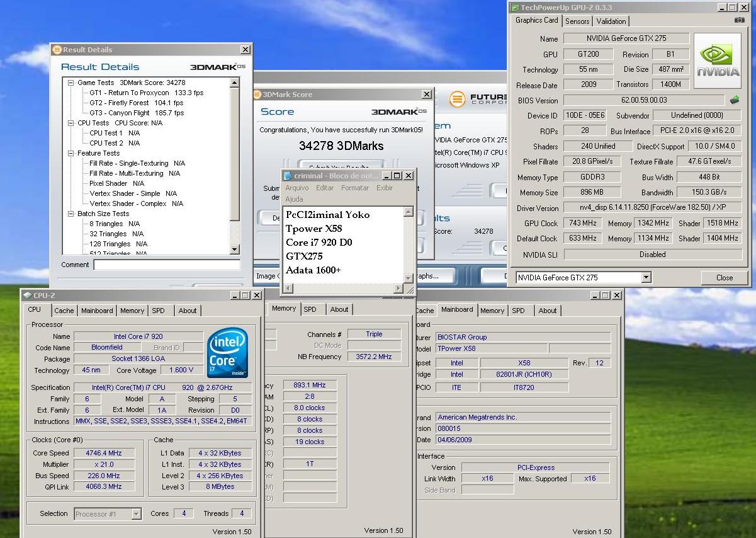
Task: Click the NVIDIA logo in GPU-Z
Action: 718,60
